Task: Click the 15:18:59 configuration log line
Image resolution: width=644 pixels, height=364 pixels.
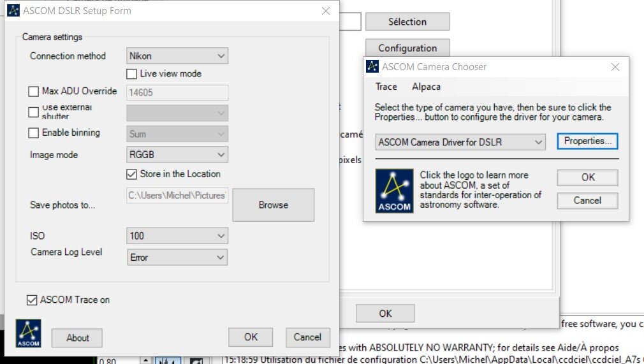Action: tap(434, 359)
